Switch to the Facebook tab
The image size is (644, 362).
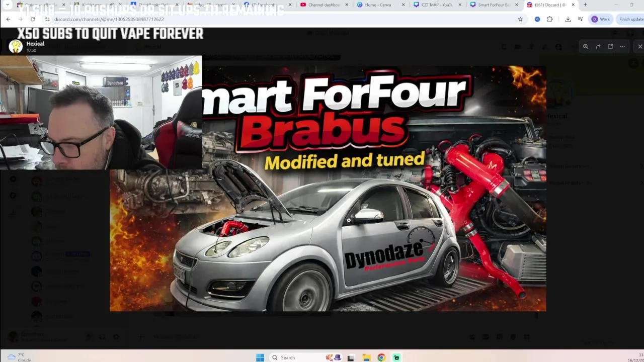[268, 5]
